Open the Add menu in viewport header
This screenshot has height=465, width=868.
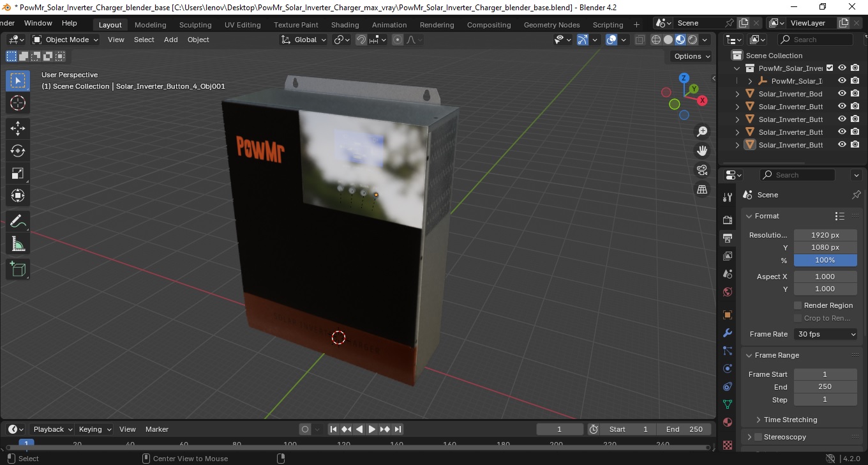tap(171, 40)
